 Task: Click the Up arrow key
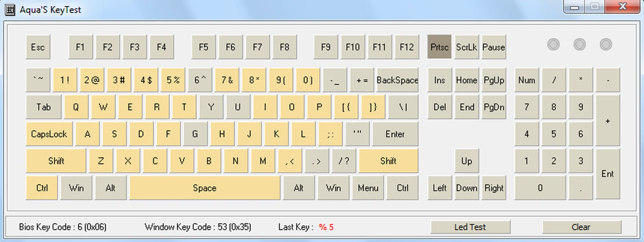coord(467,161)
